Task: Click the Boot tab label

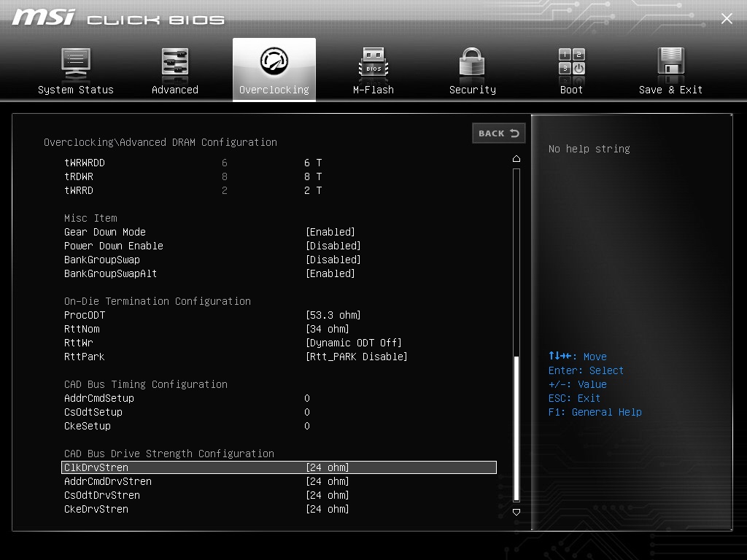Action: (x=572, y=90)
